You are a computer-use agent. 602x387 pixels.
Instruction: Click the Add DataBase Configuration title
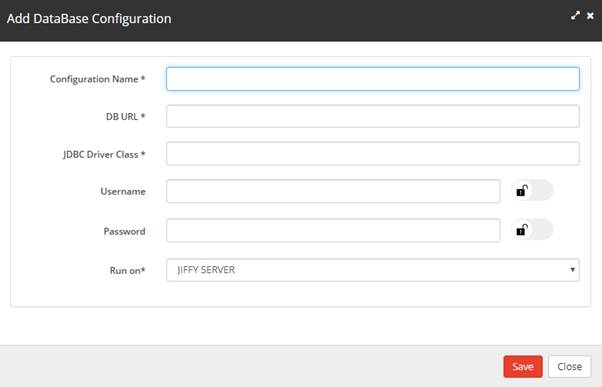[x=89, y=18]
